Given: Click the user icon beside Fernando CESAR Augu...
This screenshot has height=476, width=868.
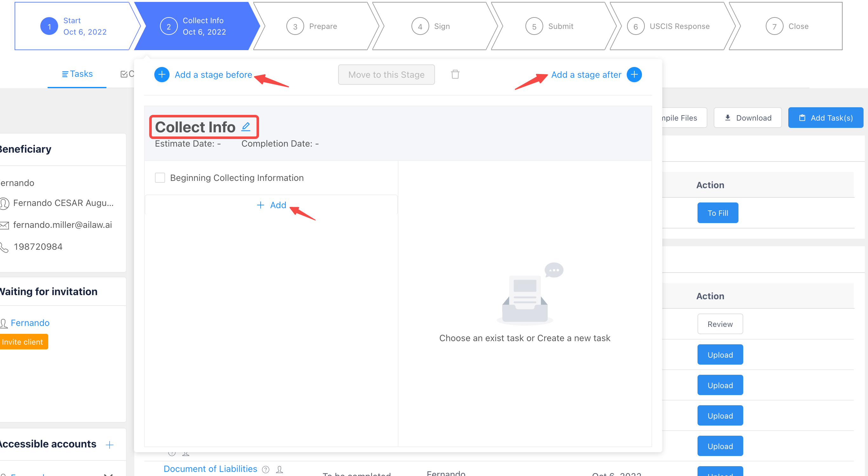Looking at the screenshot, I should click(x=4, y=203).
